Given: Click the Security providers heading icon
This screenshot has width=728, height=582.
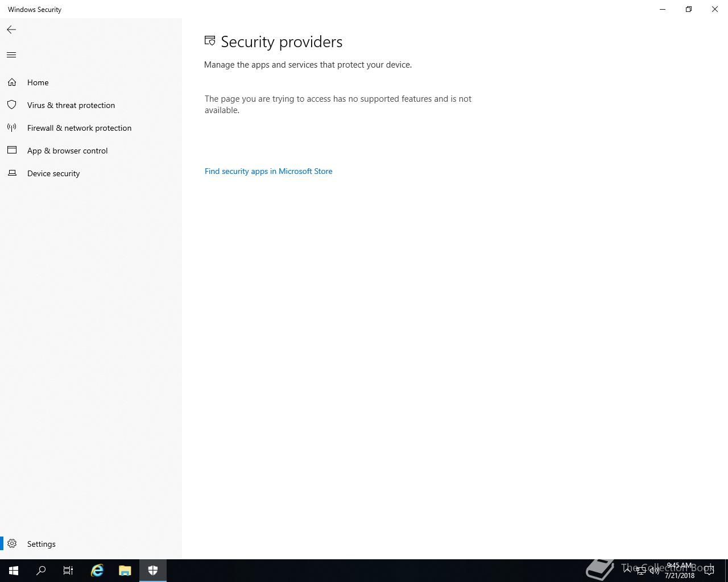Looking at the screenshot, I should click(x=210, y=41).
